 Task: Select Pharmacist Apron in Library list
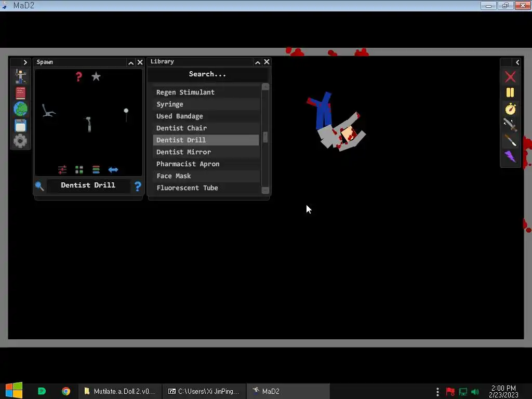[206, 164]
